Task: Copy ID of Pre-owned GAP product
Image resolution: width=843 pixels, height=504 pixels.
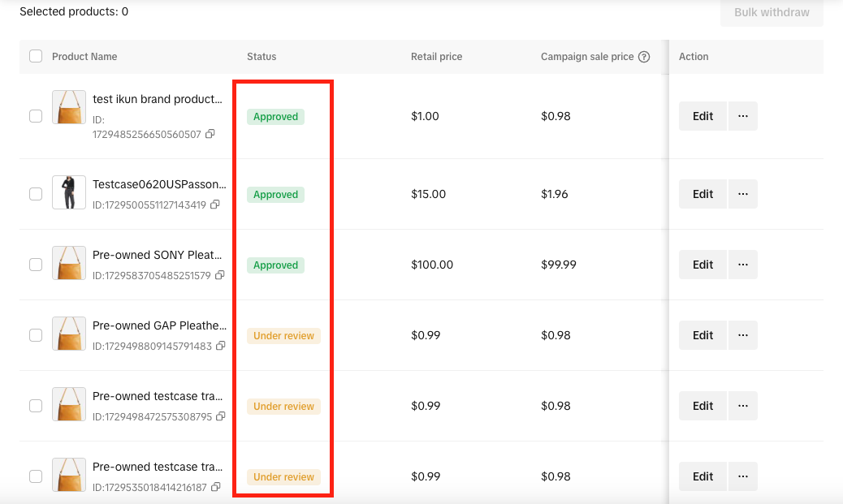Action: (221, 347)
